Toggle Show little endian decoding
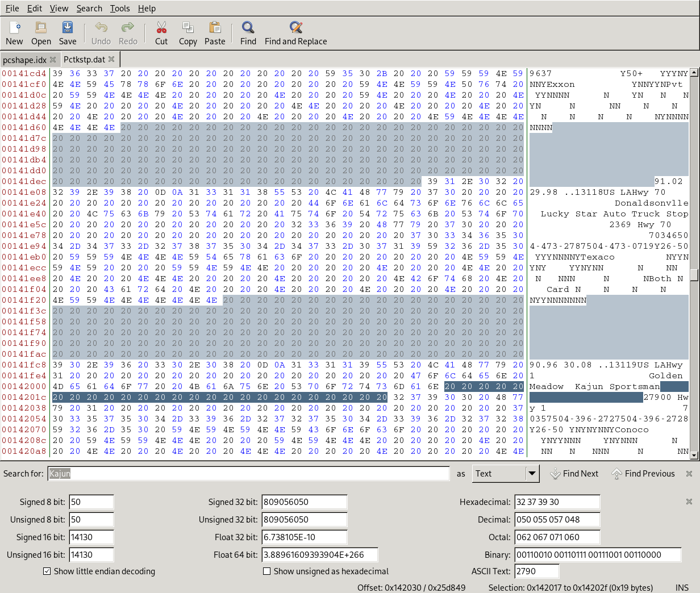Screen dimensions: 700x593 (47, 571)
